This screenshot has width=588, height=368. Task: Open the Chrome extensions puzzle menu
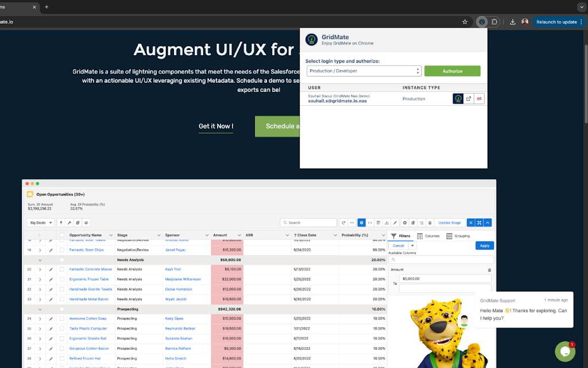pyautogui.click(x=494, y=22)
